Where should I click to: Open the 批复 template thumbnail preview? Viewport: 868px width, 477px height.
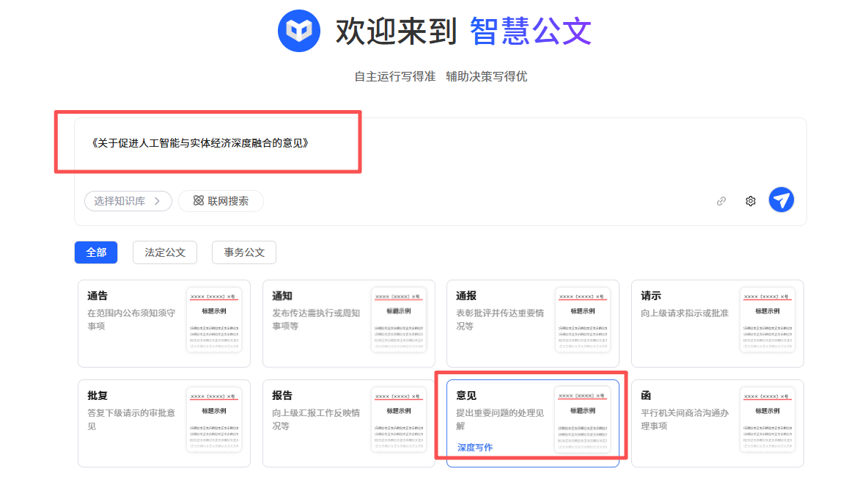(x=214, y=419)
